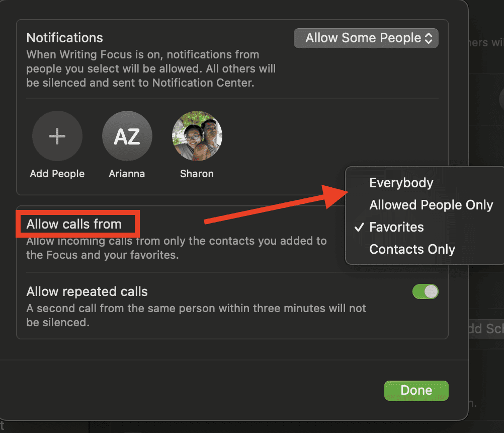Click the partially visible Add Schedule button
Viewport: 504px width, 433px height.
485,329
